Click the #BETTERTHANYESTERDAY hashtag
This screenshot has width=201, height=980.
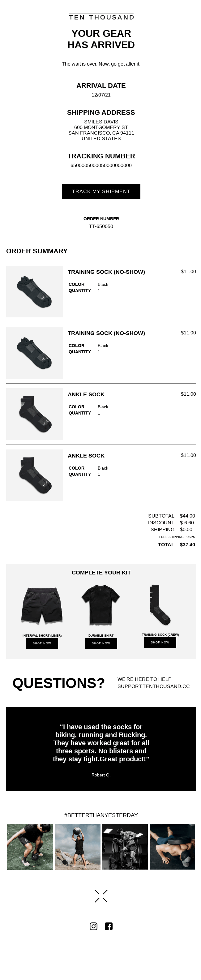point(101,815)
